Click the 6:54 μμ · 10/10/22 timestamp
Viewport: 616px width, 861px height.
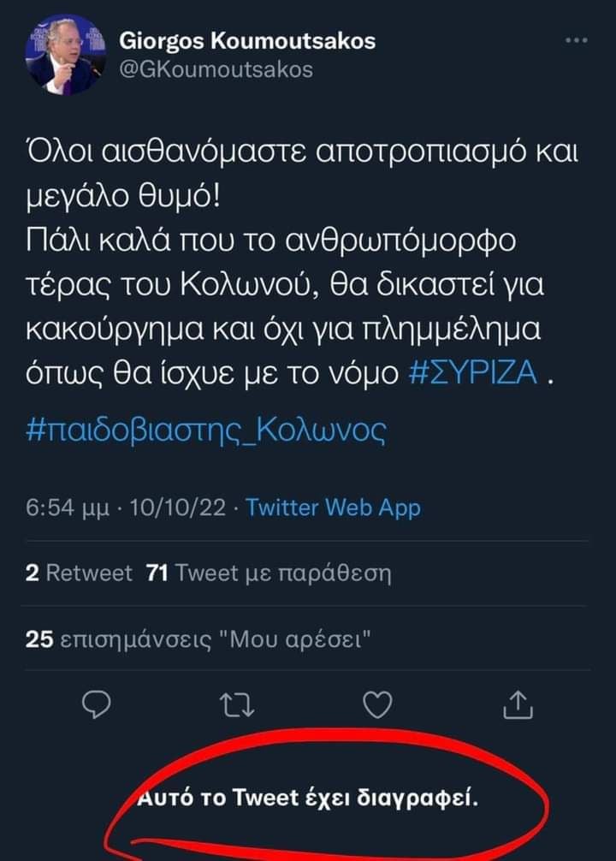(126, 508)
